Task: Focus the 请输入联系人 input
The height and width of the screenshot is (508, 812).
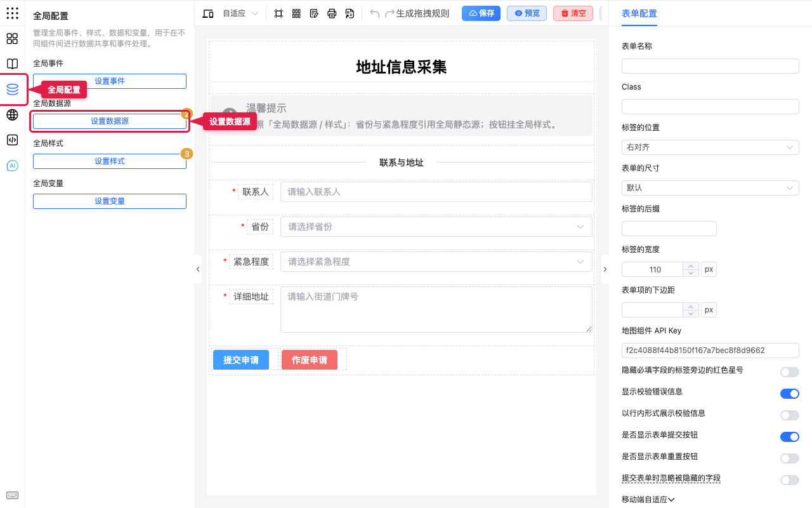Action: [x=436, y=192]
